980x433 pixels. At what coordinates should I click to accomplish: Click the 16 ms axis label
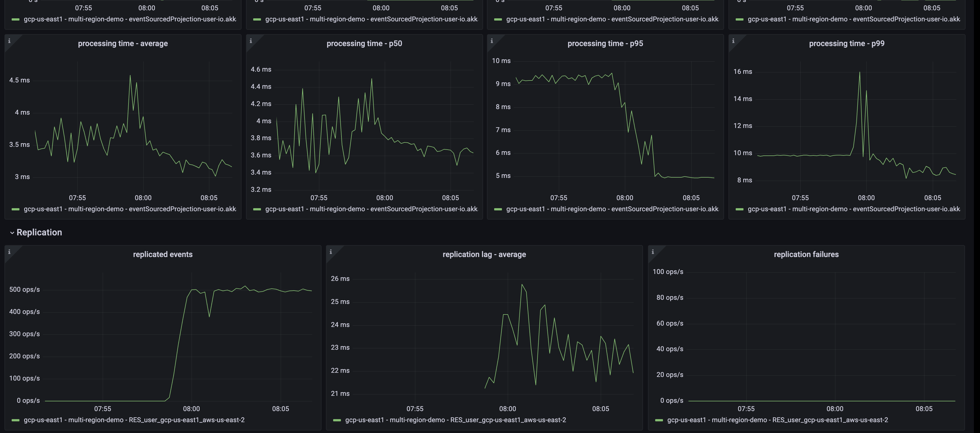[743, 72]
